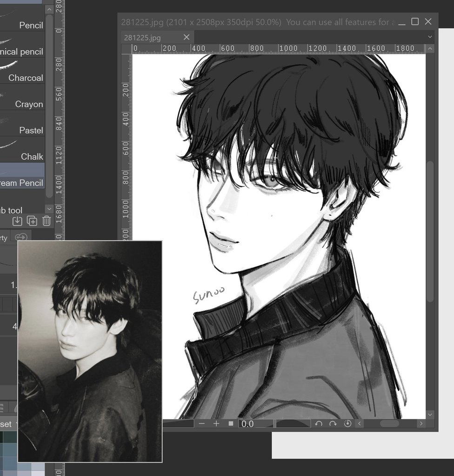Click the square icon beside the zoom buttons
Viewport: 454px width, 476px height.
[x=231, y=423]
